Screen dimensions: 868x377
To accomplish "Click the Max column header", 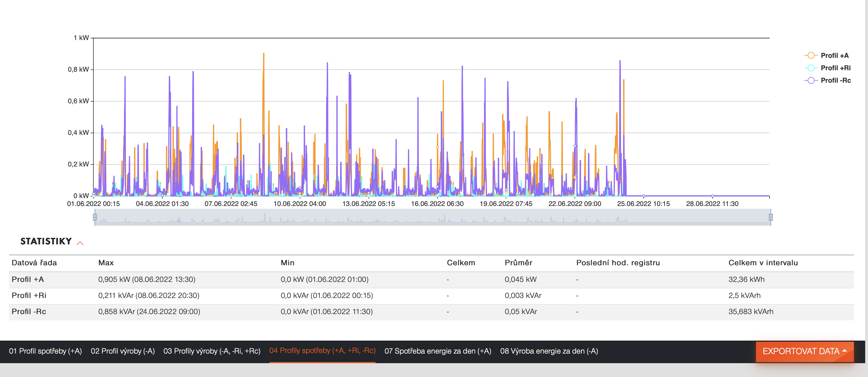I will coord(106,263).
